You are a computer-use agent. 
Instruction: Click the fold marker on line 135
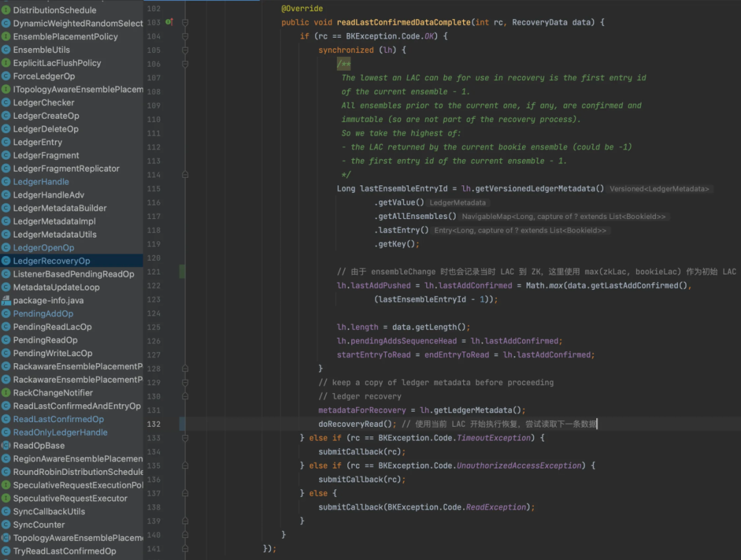point(185,465)
